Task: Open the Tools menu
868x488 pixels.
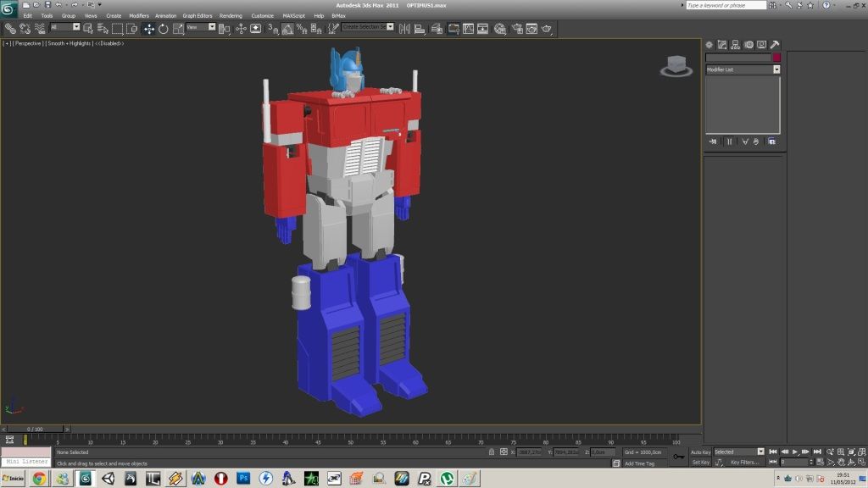Action: coord(47,16)
